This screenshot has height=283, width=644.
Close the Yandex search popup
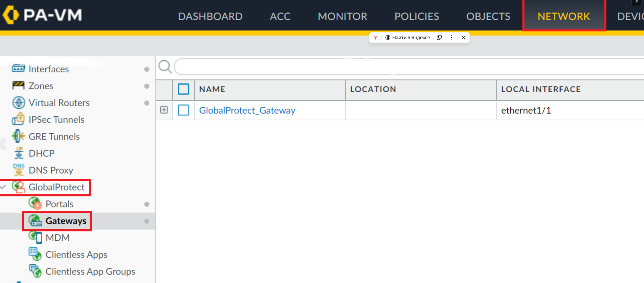tap(463, 37)
